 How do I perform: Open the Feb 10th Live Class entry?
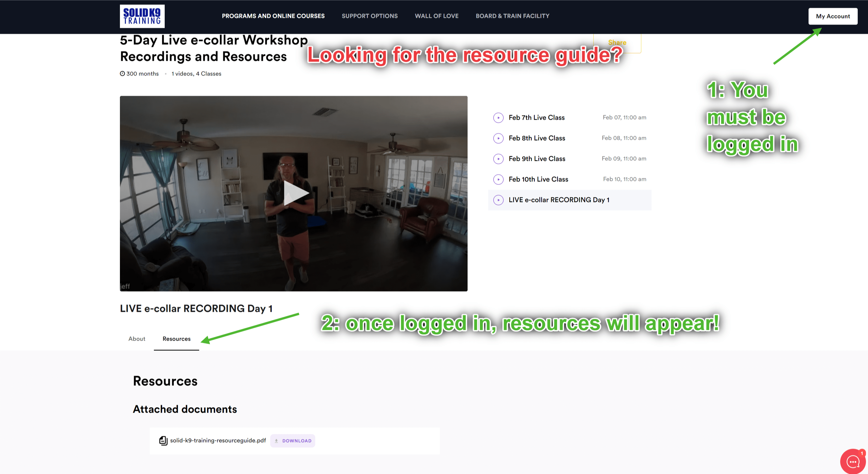538,179
